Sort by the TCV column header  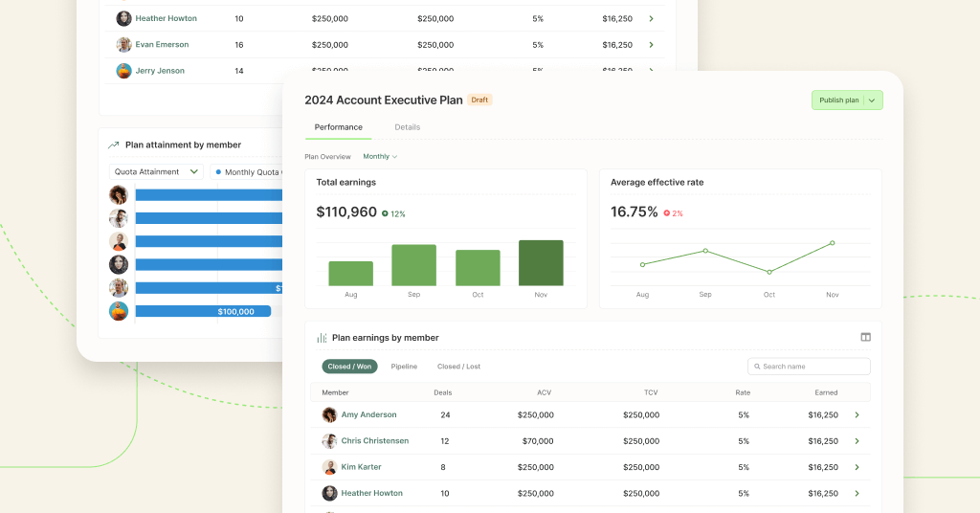pos(651,393)
